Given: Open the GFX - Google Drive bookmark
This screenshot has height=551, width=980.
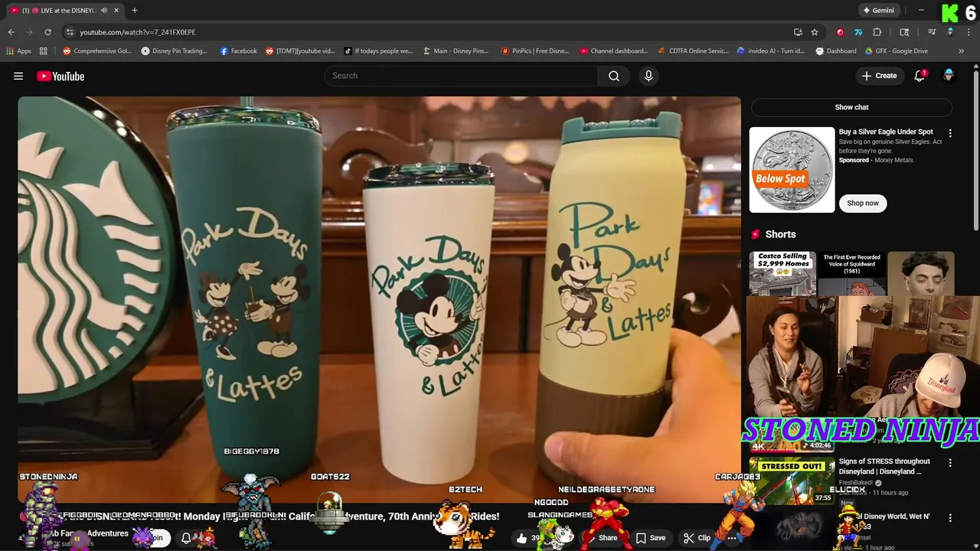Looking at the screenshot, I should [x=897, y=51].
